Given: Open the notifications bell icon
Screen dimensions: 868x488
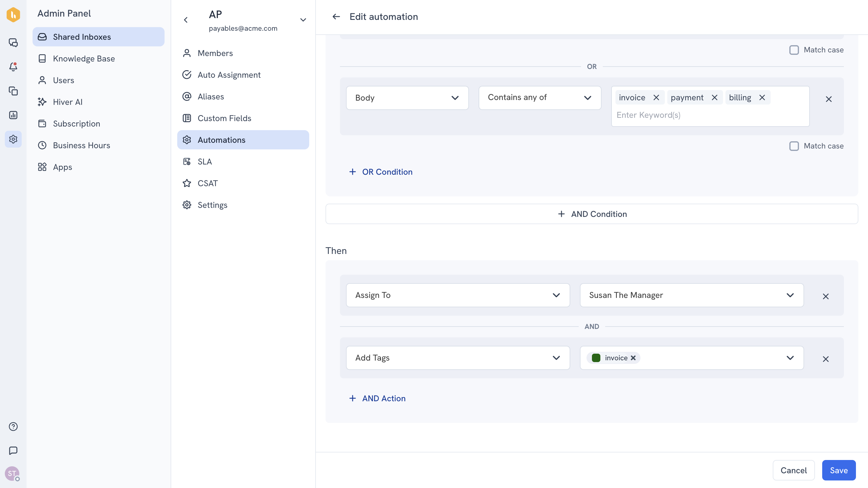Looking at the screenshot, I should tap(13, 67).
